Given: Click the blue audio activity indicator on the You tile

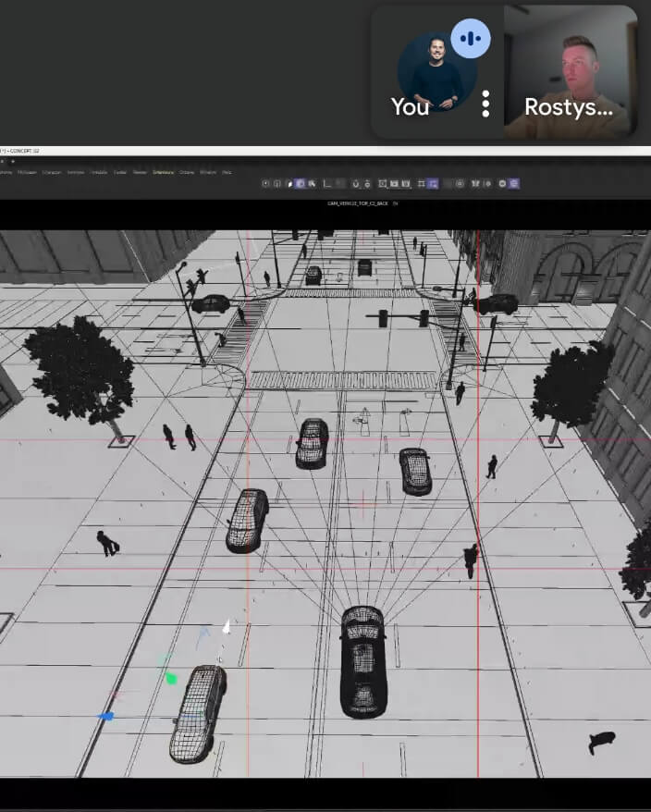Looking at the screenshot, I should 471,39.
